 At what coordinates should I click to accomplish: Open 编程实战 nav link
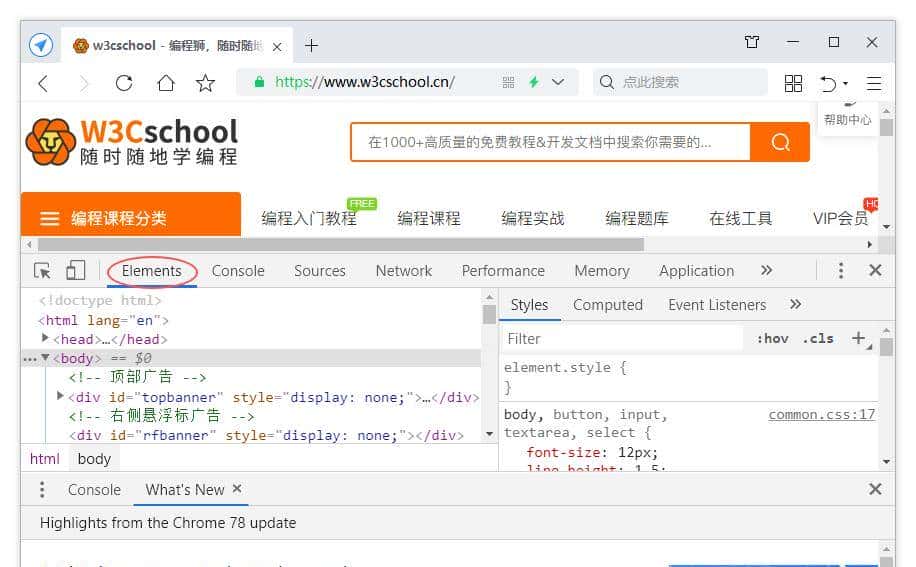tap(533, 218)
